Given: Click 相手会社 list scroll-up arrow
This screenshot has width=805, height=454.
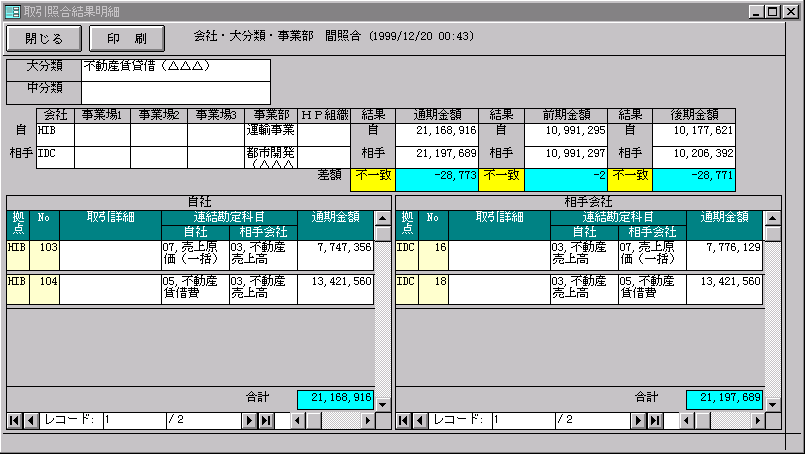Looking at the screenshot, I should coord(773,218).
